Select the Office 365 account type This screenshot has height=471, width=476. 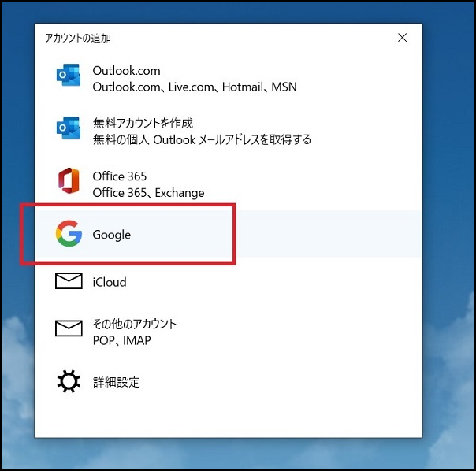120,176
